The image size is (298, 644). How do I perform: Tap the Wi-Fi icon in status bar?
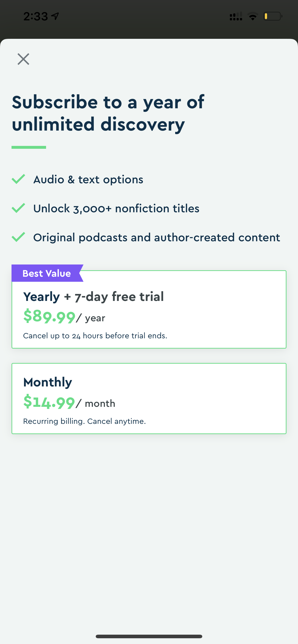point(253,17)
